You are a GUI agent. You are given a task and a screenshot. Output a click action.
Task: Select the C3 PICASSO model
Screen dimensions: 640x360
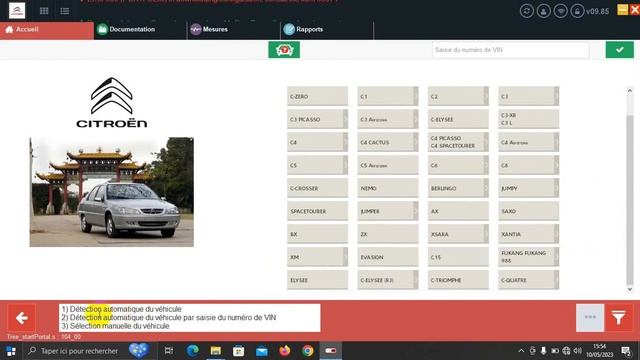pos(318,119)
